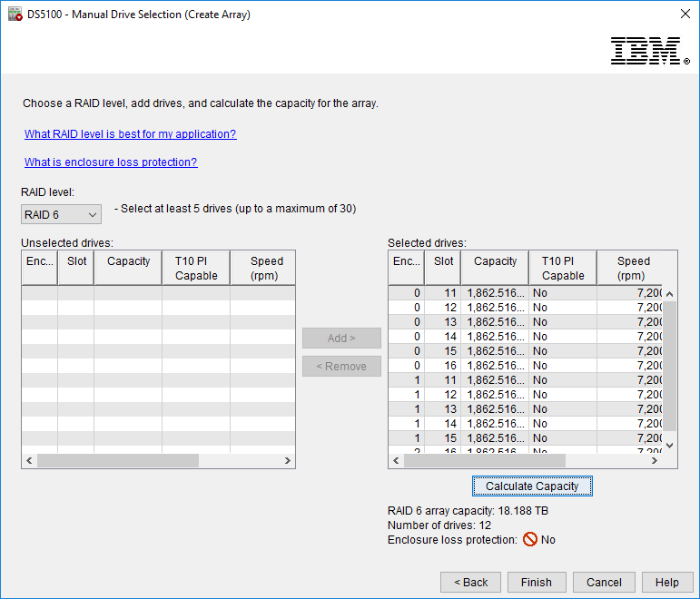700x599 pixels.
Task: Click Capacity column header in Selected drives
Action: (495, 261)
